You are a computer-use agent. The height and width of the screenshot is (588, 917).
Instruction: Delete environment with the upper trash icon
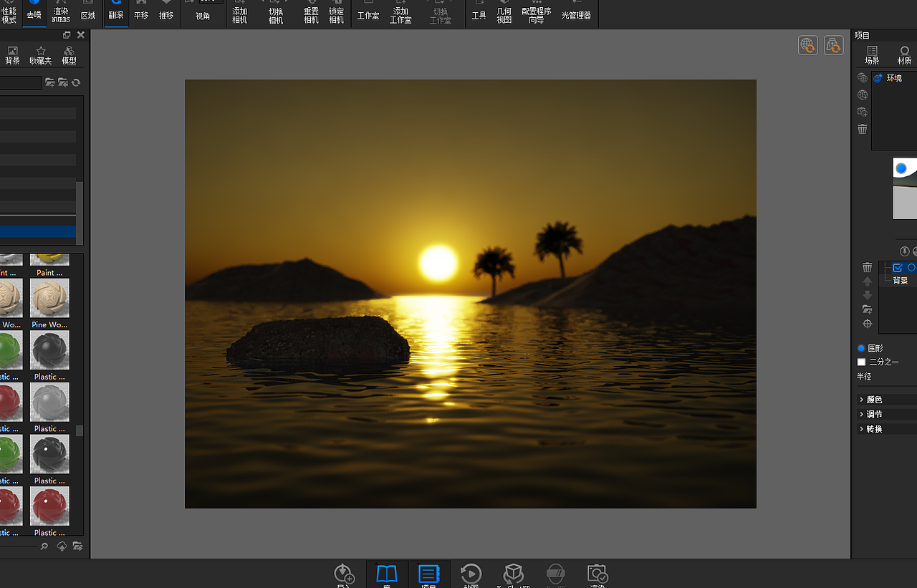coord(863,130)
